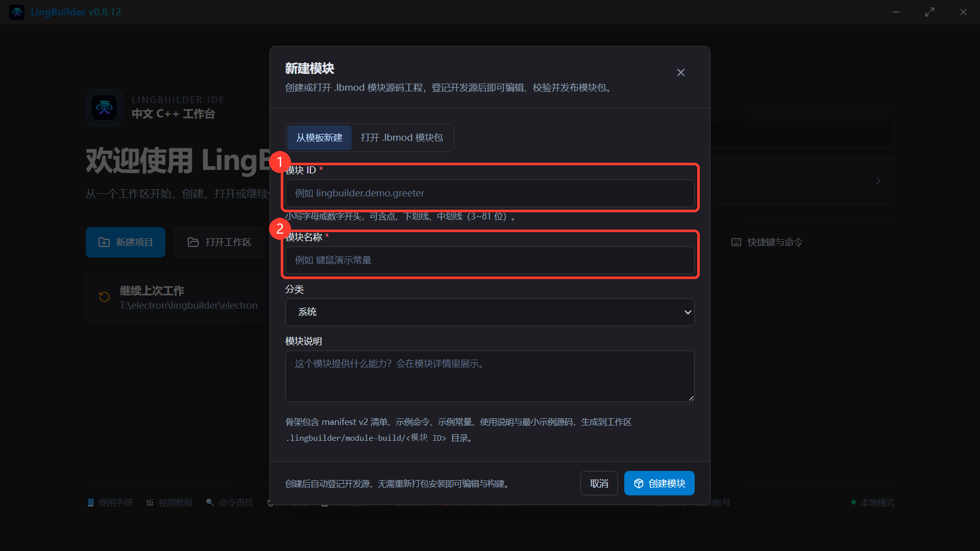Open the 分类 dropdown showing 系统

(489, 312)
